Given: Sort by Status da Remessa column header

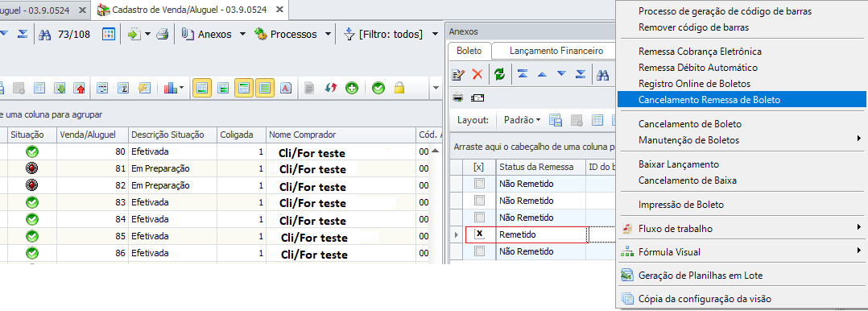Looking at the screenshot, I should click(541, 167).
